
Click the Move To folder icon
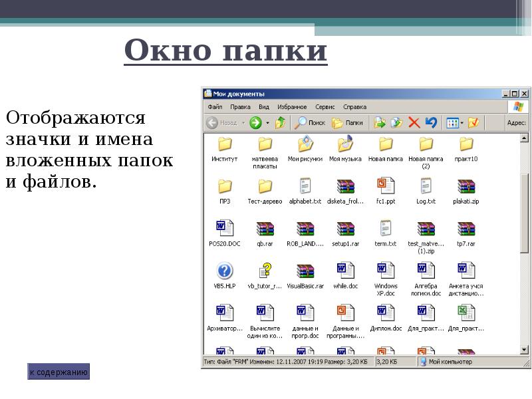click(x=380, y=122)
